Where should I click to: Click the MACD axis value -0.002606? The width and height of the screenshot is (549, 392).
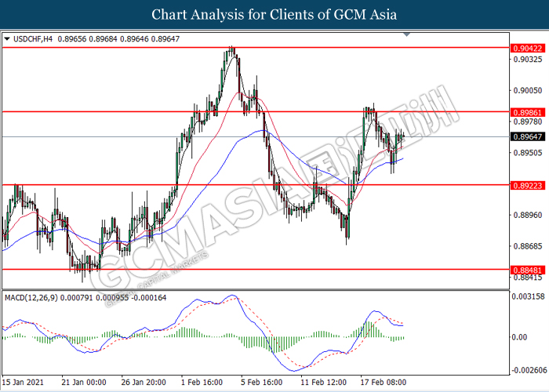coord(529,370)
